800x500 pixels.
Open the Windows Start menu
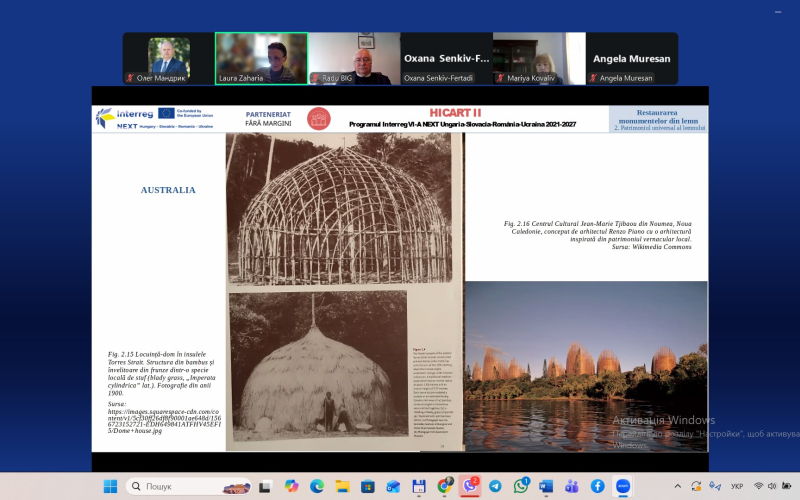110,486
